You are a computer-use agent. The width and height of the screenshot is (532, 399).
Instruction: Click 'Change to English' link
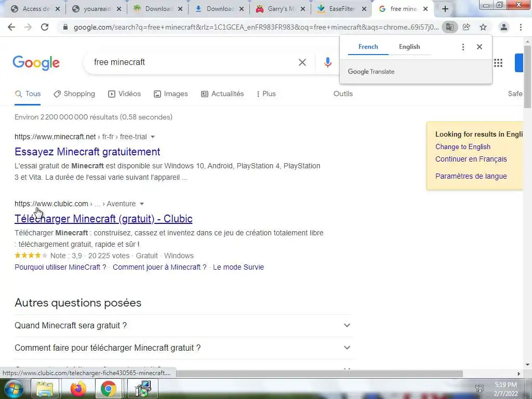463,147
